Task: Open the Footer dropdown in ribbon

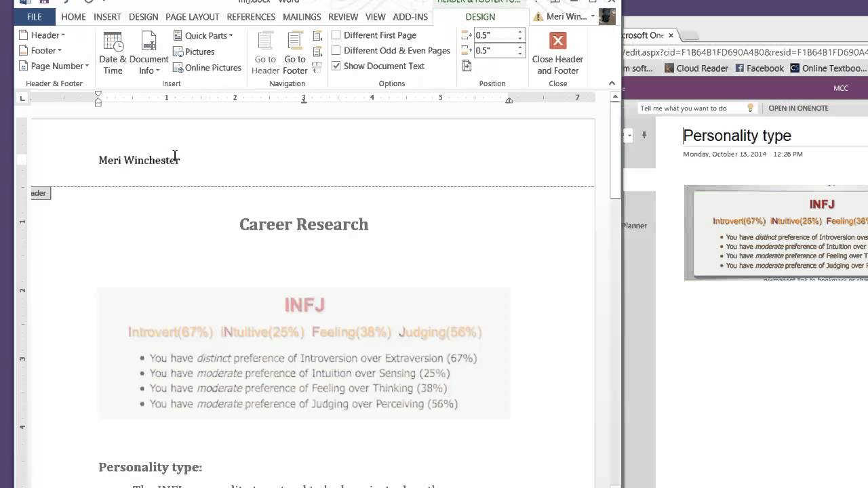Action: [41, 51]
